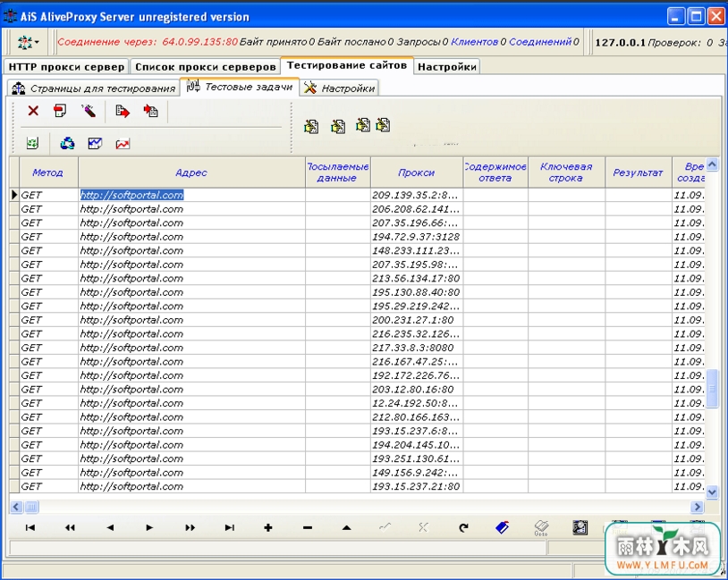Click the minus delete record button
The width and height of the screenshot is (728, 580).
click(308, 527)
